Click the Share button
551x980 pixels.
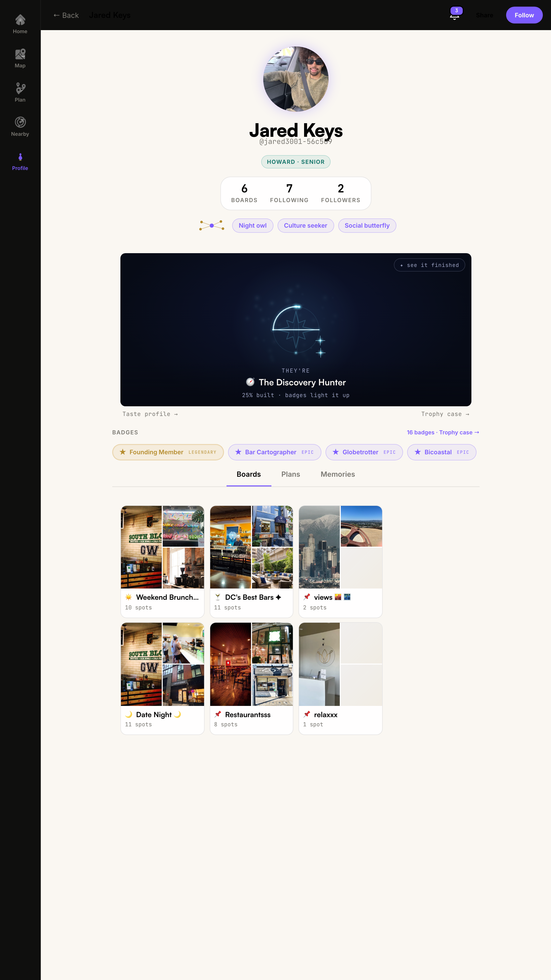click(484, 15)
